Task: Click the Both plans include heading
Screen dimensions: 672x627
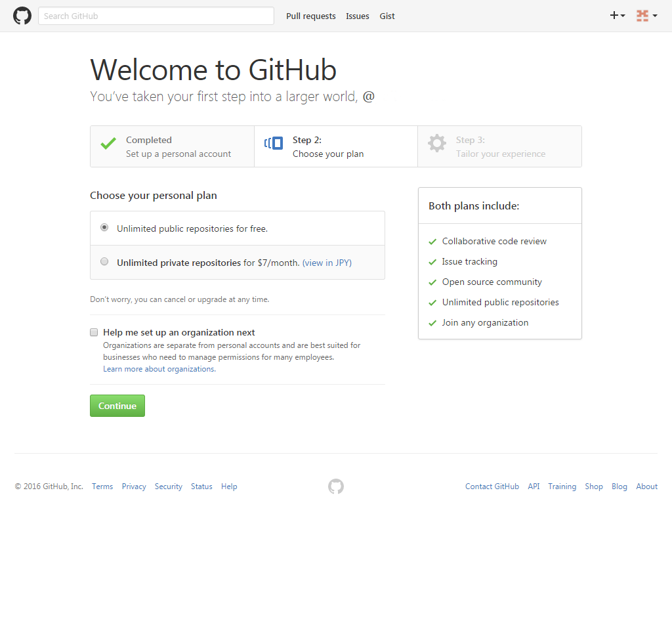Action: click(474, 206)
